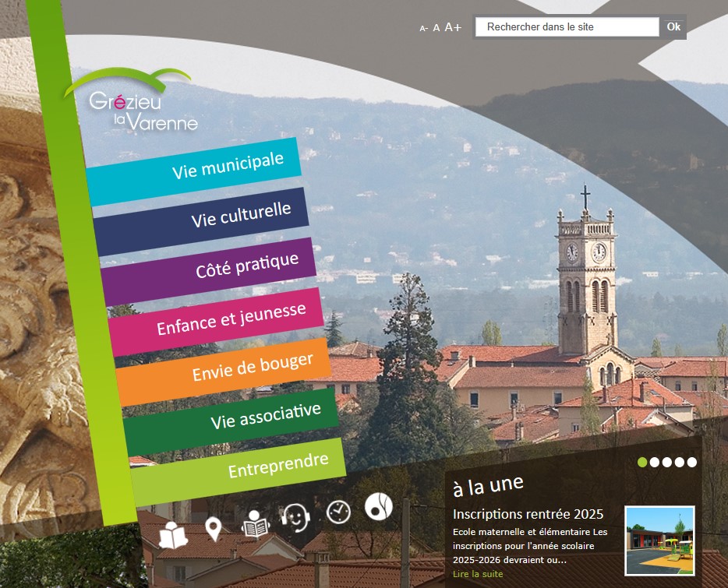Click the clock hours icon
The height and width of the screenshot is (588, 728).
tap(338, 512)
